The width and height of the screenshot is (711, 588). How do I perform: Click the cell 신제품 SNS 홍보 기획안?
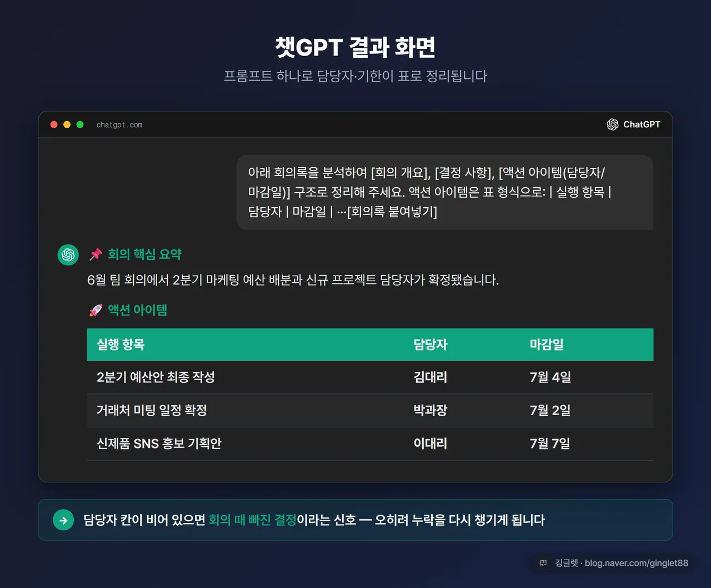159,444
